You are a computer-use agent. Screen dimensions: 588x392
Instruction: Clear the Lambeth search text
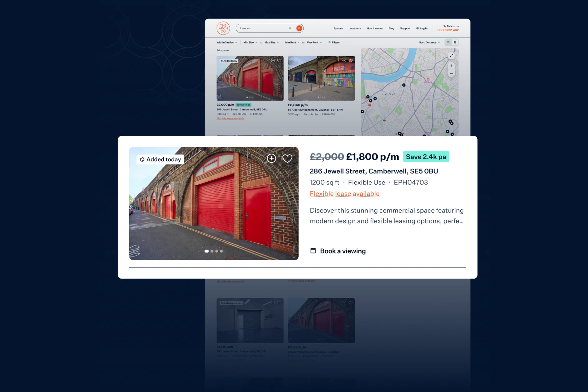(x=290, y=28)
